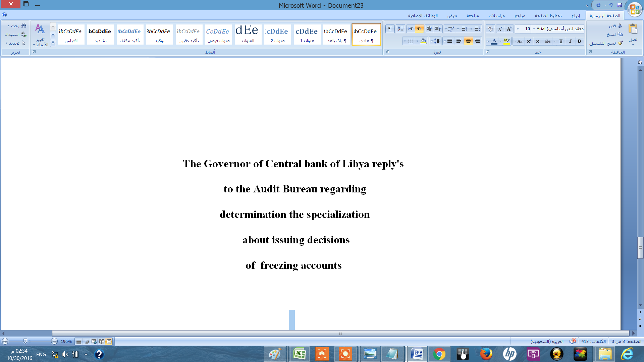This screenshot has width=644, height=362.
Task: Align text to the right
Action: click(477, 41)
